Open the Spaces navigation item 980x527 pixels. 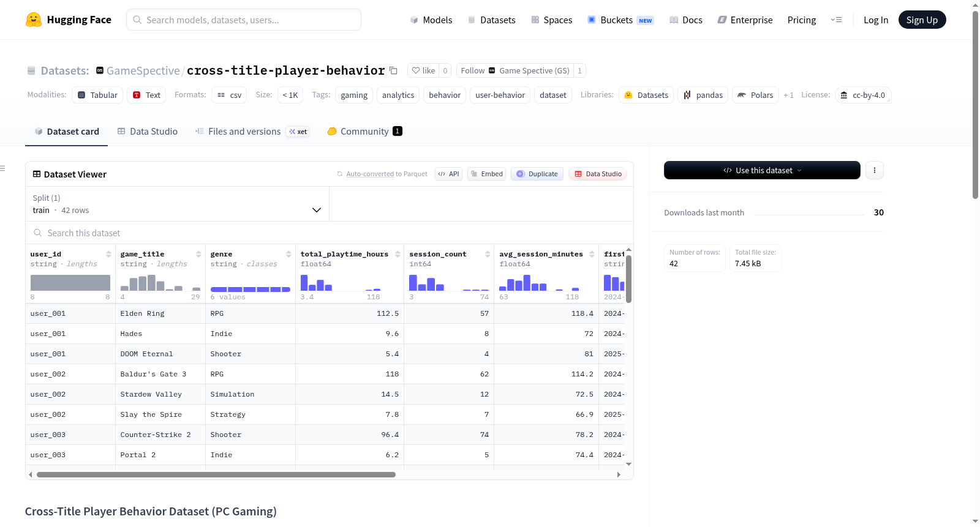tap(552, 20)
